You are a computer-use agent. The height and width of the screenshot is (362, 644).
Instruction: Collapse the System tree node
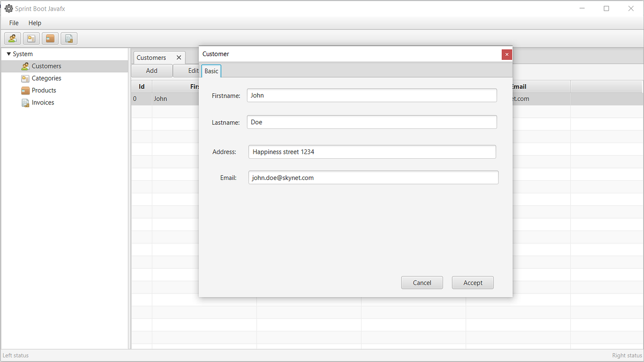click(8, 54)
